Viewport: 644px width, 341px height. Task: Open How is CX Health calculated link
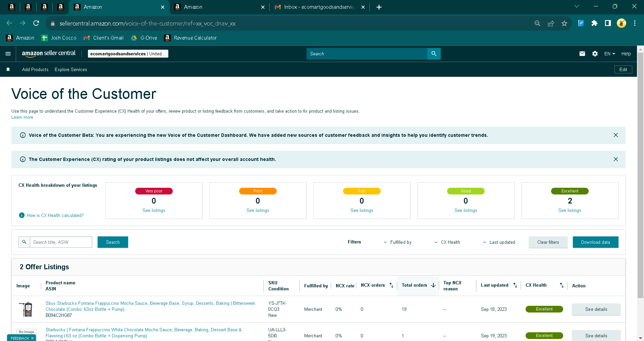(55, 215)
